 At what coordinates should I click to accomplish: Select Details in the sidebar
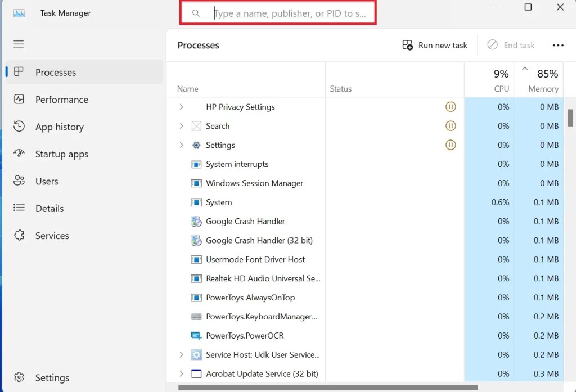click(49, 208)
